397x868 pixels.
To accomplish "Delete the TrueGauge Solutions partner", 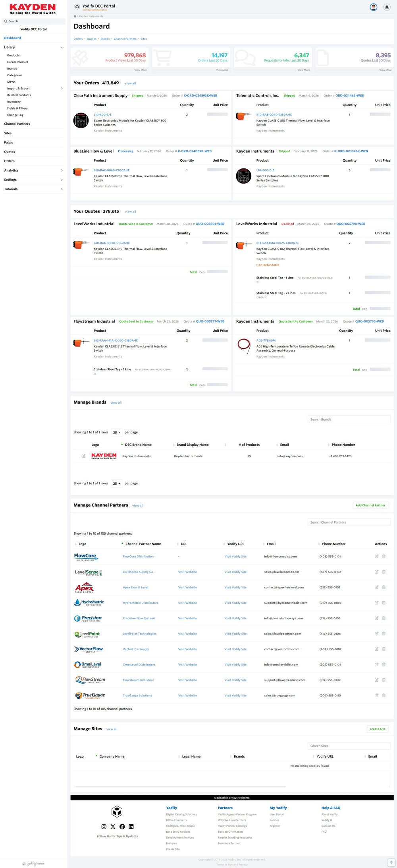I will pos(384,696).
